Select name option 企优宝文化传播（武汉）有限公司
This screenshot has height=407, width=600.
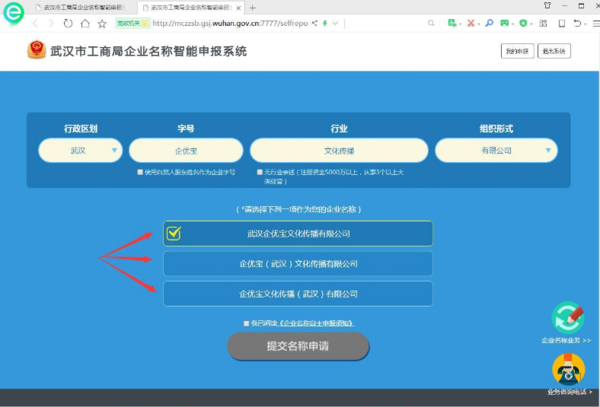tap(298, 294)
